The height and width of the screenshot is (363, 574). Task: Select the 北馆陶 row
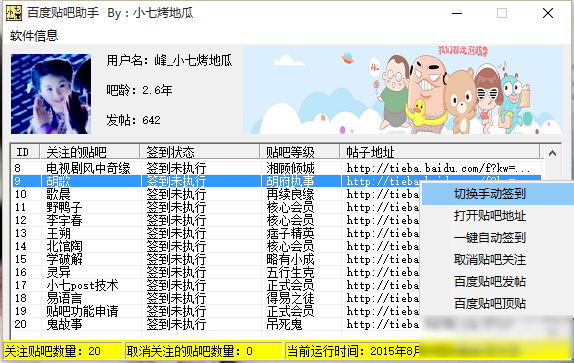click(216, 246)
